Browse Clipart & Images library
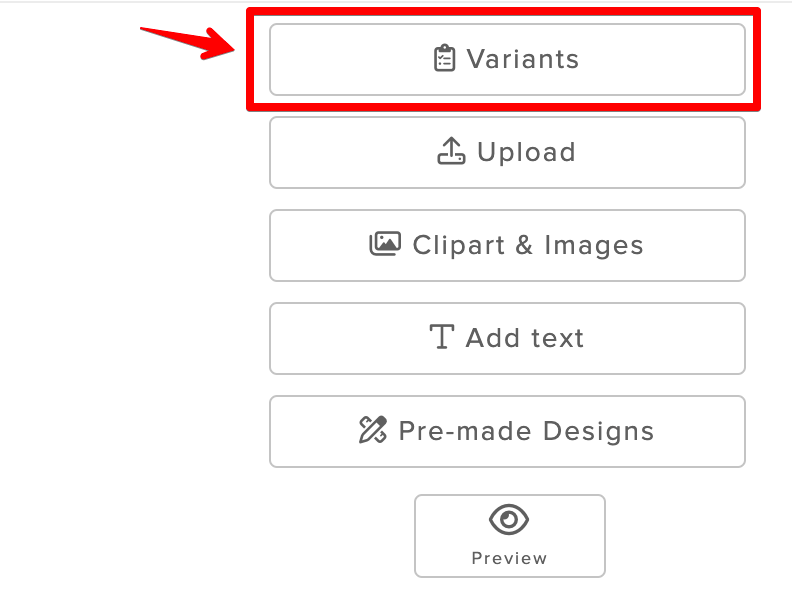Screen dimensions: 792x606 tap(507, 245)
